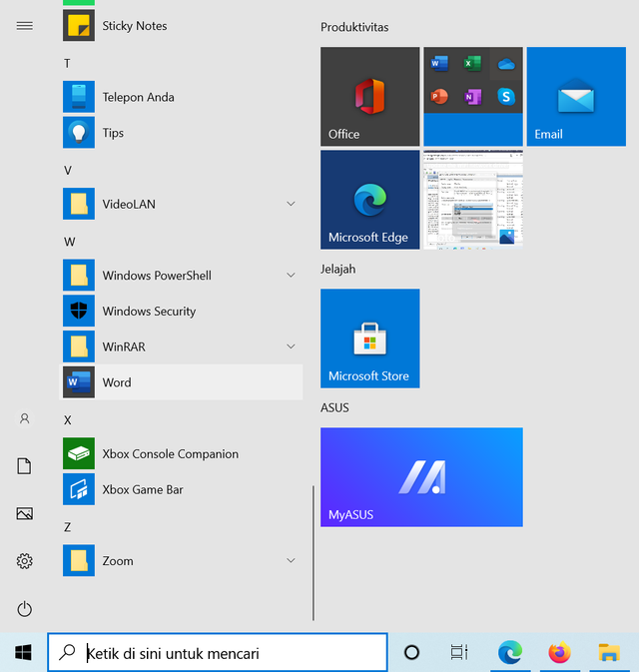Open the Email tile

576,97
